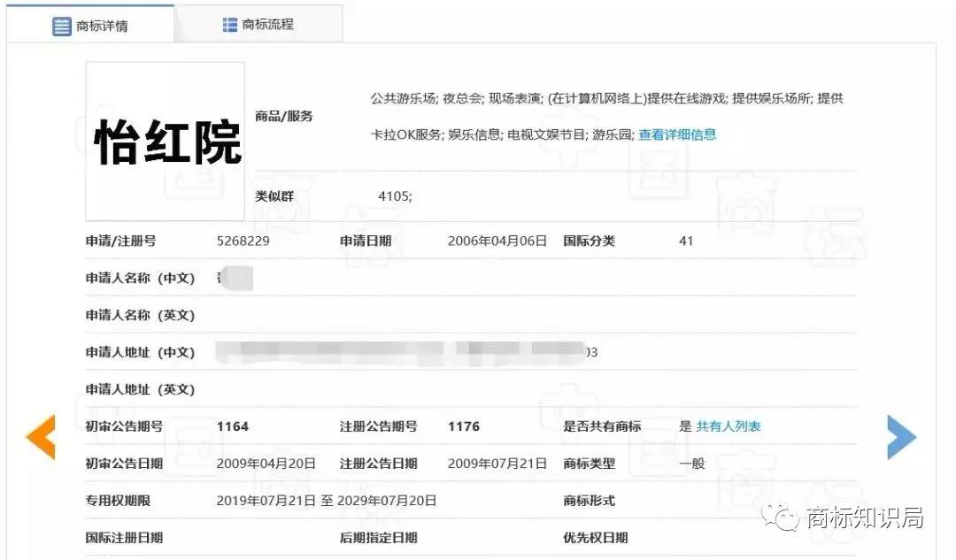This screenshot has height=560, width=956.
Task: Click the preliminary announcement date 2009年04月20日
Action: click(x=266, y=464)
